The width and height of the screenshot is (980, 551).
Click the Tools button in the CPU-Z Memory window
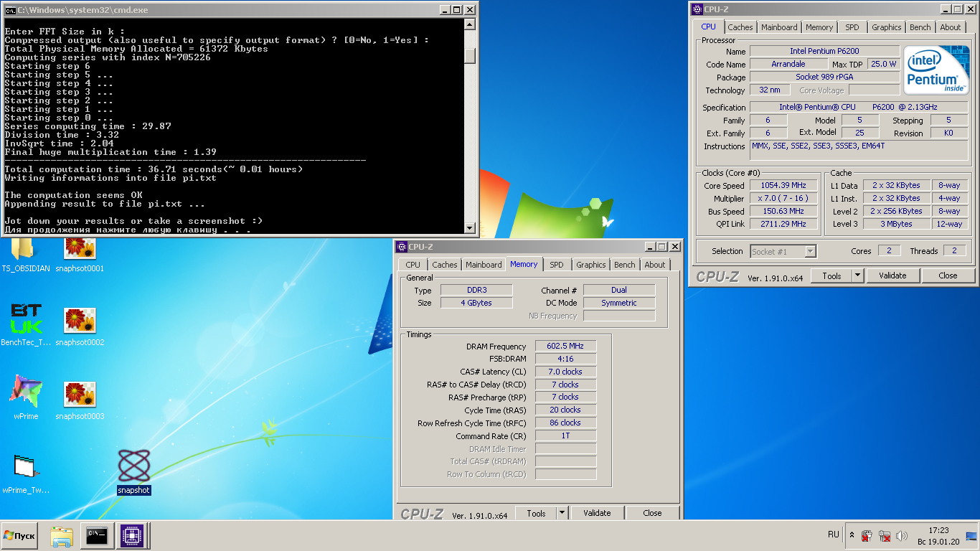tap(536, 513)
